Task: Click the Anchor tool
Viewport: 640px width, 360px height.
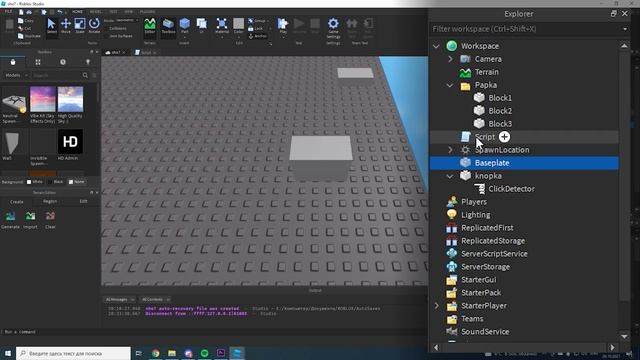Action: 258,36
